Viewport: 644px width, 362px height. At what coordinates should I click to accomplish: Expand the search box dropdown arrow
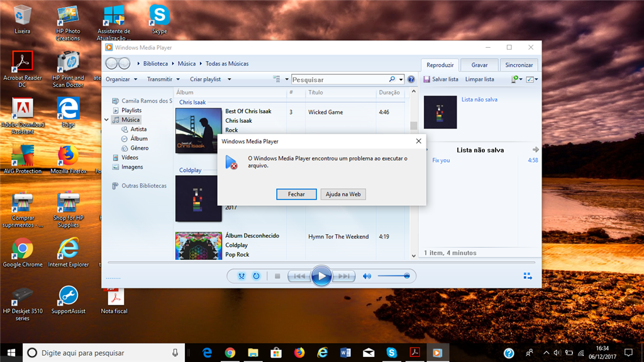401,79
